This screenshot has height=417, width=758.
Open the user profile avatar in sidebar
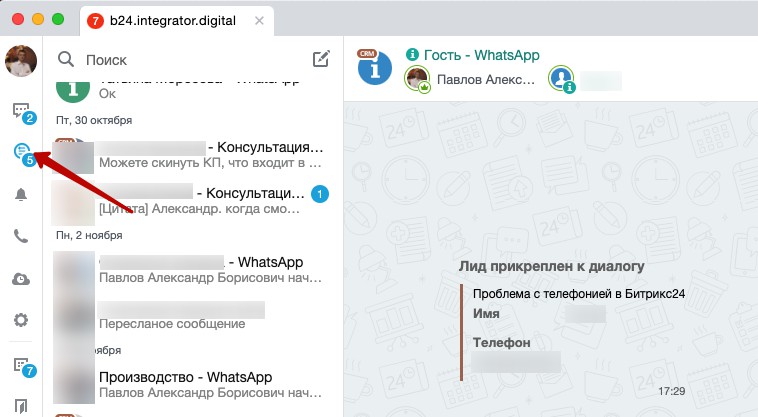click(x=21, y=61)
